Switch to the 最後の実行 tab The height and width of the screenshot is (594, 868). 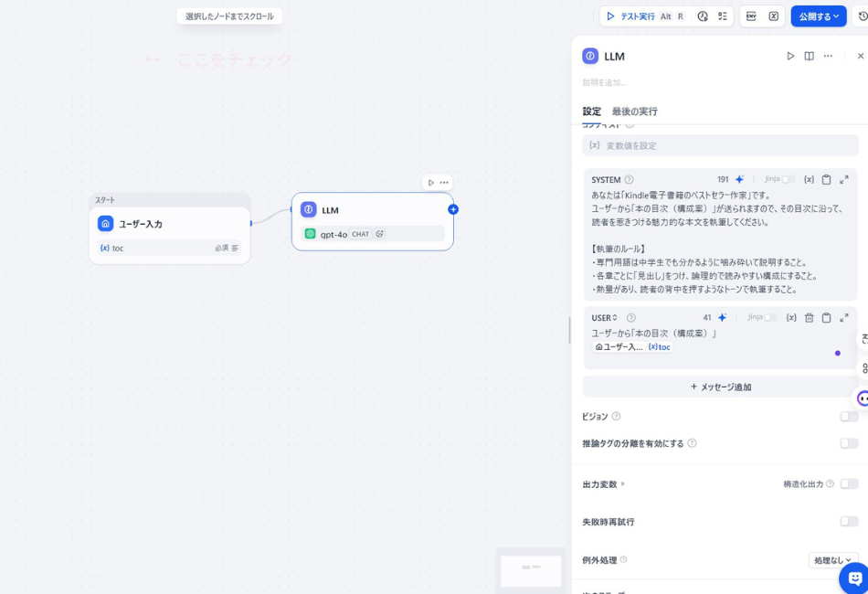coord(633,111)
